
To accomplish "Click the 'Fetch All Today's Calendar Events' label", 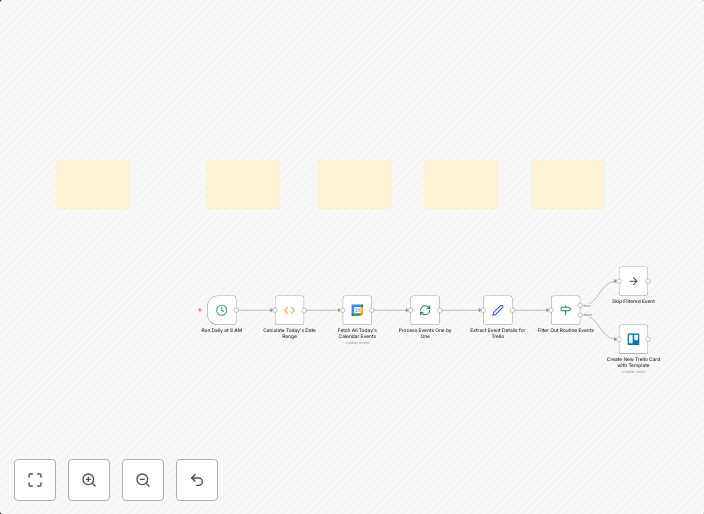I will (x=357, y=333).
